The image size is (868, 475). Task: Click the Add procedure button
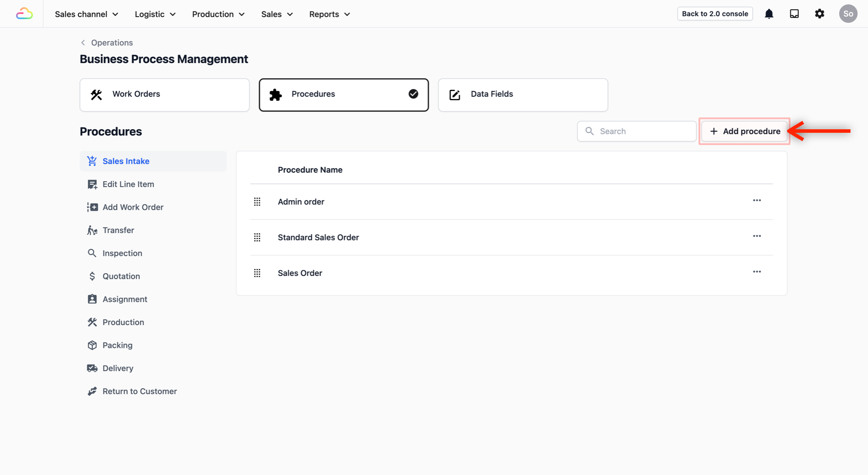click(745, 131)
